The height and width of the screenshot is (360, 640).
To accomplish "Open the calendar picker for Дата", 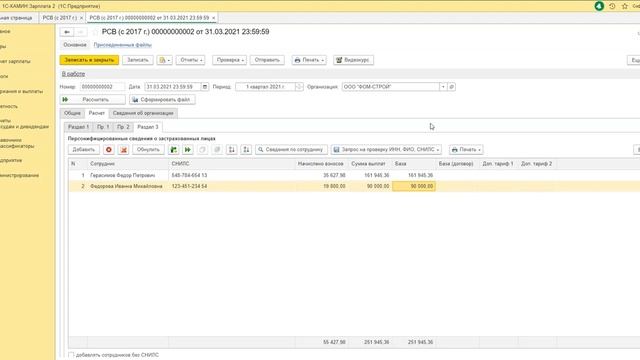I will click(x=205, y=87).
